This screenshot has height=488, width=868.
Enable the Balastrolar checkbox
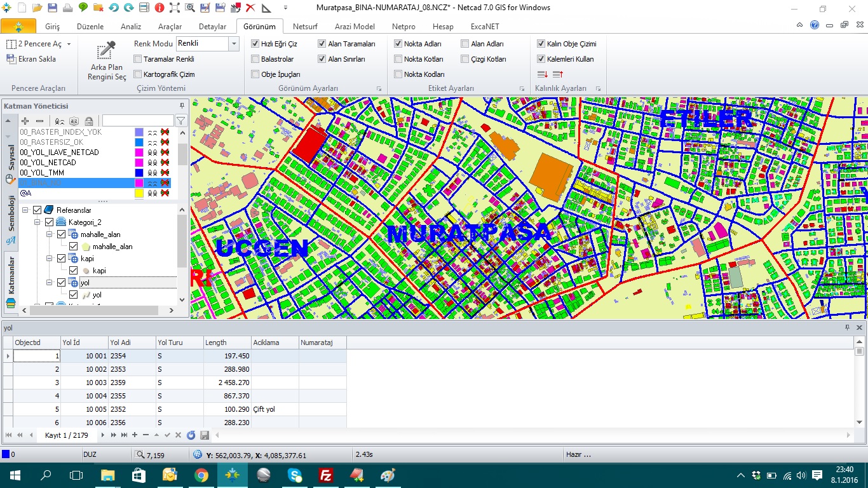255,59
